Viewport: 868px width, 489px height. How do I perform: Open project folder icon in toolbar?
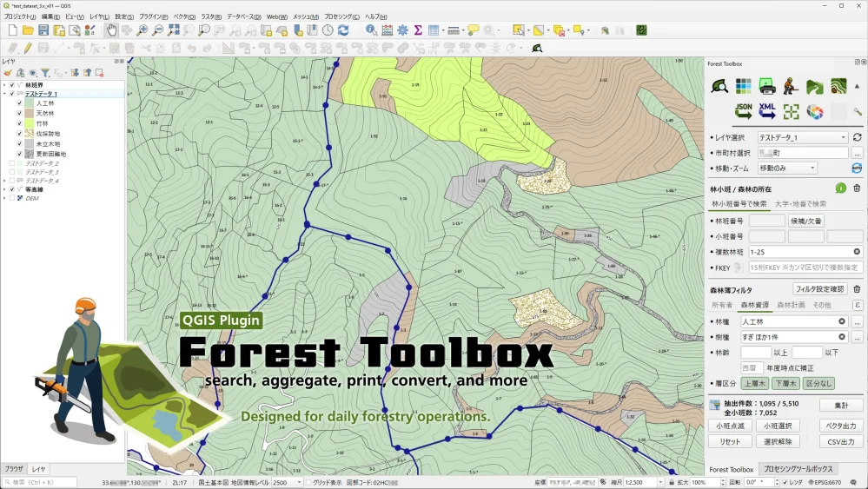(28, 30)
